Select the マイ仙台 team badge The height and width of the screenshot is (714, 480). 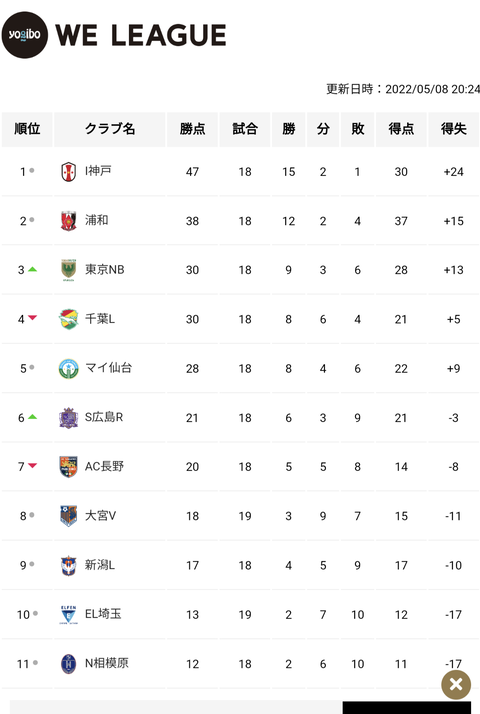tap(68, 368)
